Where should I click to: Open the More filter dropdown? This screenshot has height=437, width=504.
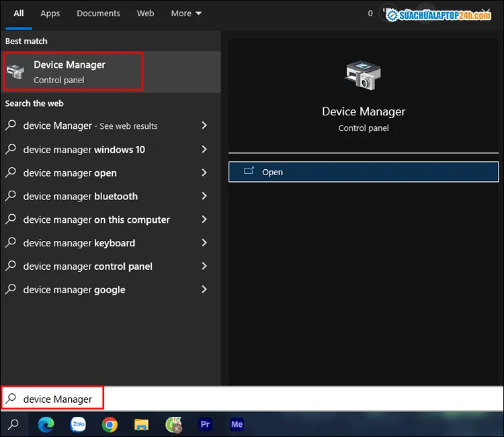pyautogui.click(x=186, y=13)
